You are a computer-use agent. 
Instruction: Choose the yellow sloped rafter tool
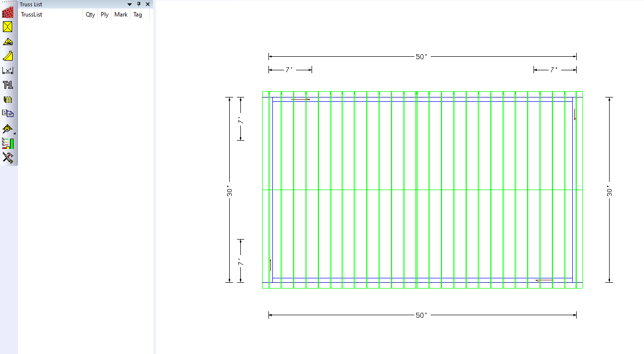[8, 56]
